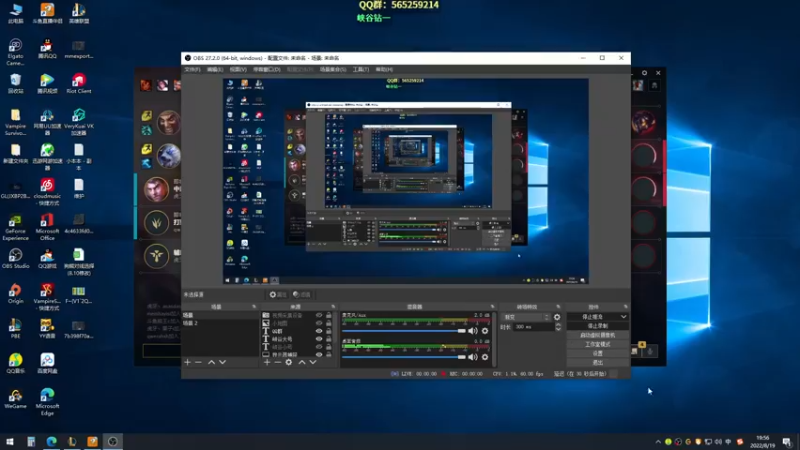Toggle the eye icon for 峡谷大号 source
Image resolution: width=800 pixels, height=450 pixels.
tap(319, 339)
